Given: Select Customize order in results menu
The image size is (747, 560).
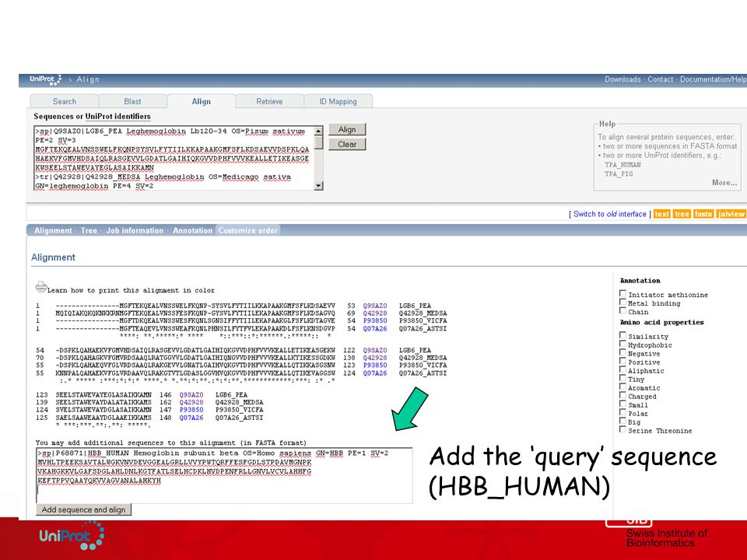Looking at the screenshot, I should pyautogui.click(x=247, y=230).
